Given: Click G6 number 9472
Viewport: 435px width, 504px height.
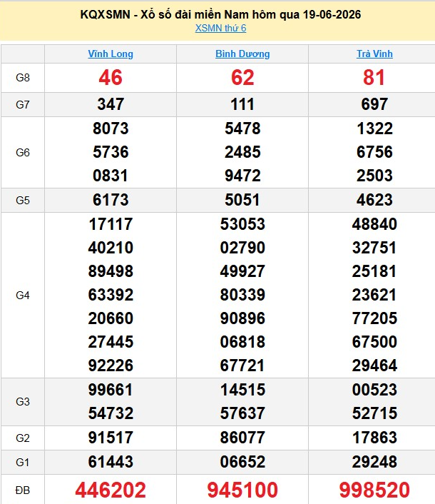Looking at the screenshot, I should point(242,176).
